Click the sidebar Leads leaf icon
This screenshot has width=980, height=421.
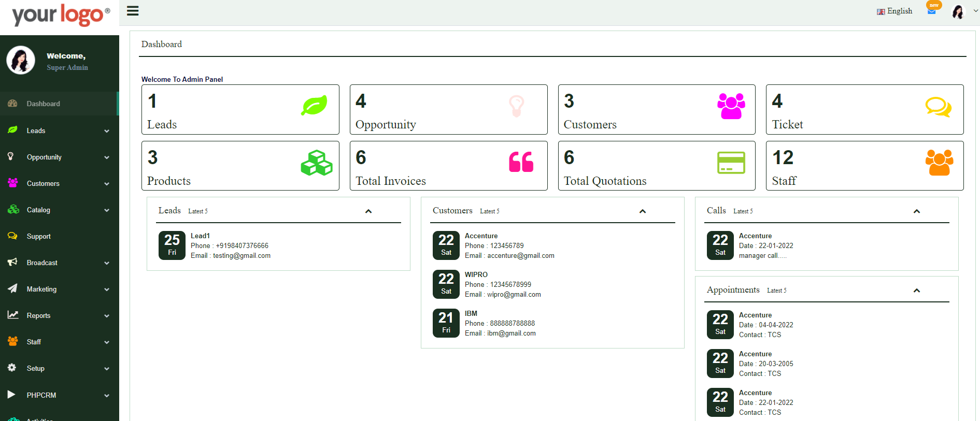pyautogui.click(x=12, y=130)
